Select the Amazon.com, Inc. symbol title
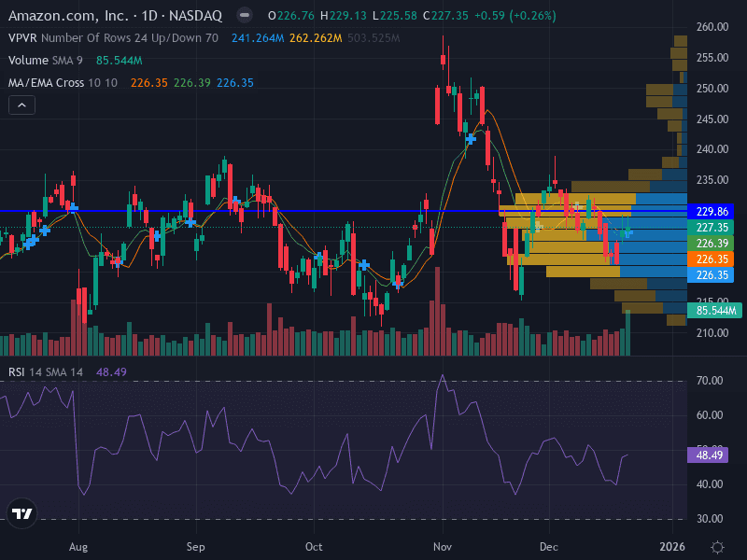 [68, 16]
